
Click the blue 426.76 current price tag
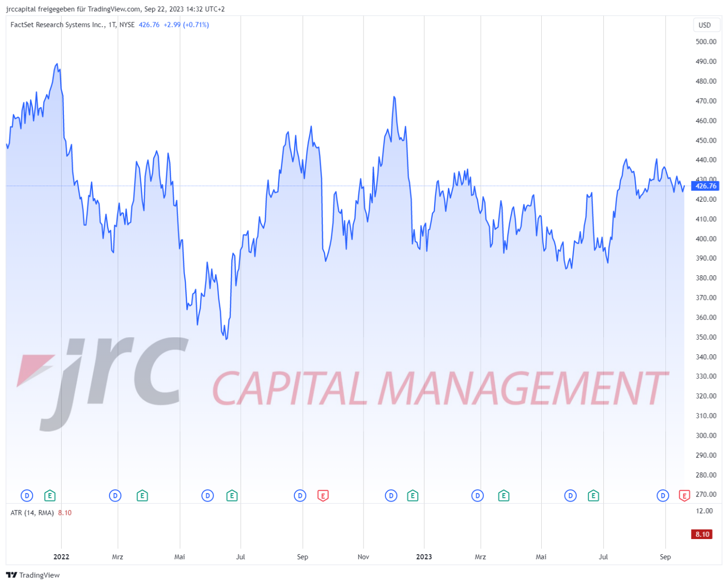[706, 186]
